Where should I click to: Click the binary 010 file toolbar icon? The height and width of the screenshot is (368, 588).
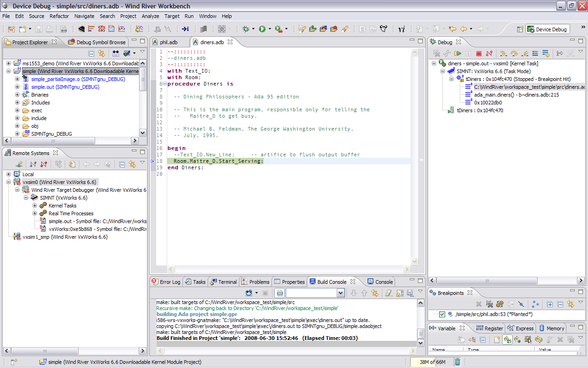coord(63,29)
